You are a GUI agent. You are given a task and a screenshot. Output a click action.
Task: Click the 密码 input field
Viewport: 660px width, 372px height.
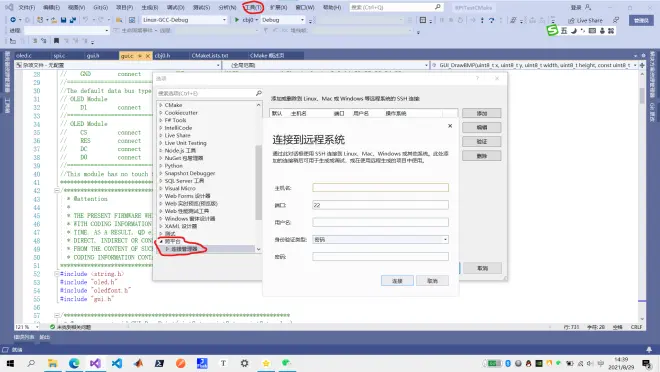click(x=381, y=257)
